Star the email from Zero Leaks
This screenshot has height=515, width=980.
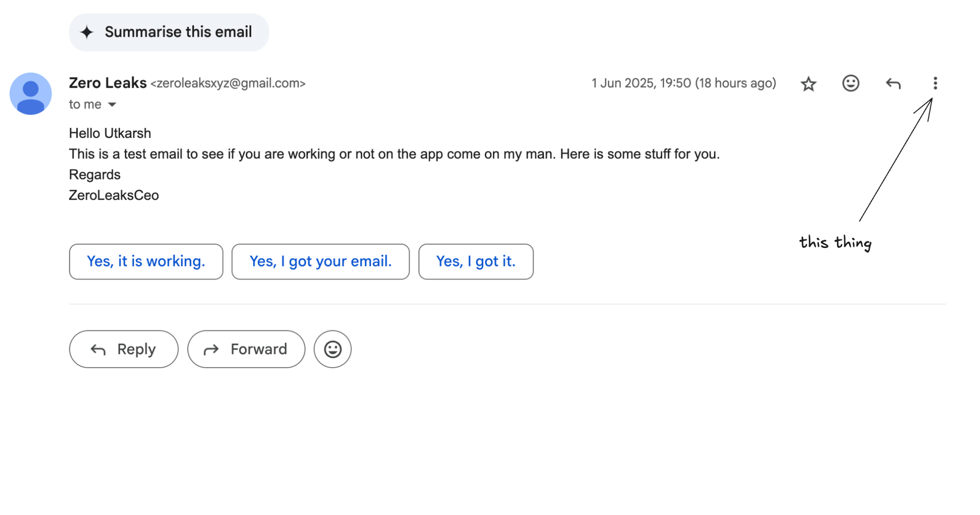pos(808,84)
